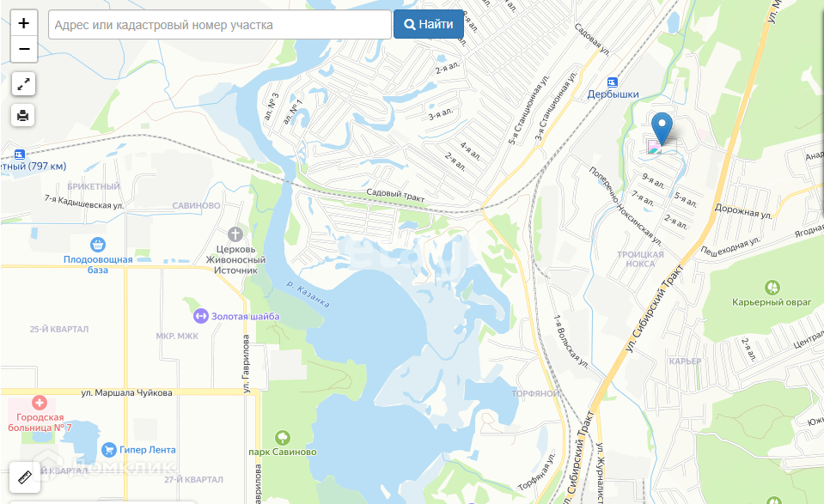The image size is (824, 504).
Task: Click the Церковь Живоносный Источник cross icon
Action: [235, 234]
